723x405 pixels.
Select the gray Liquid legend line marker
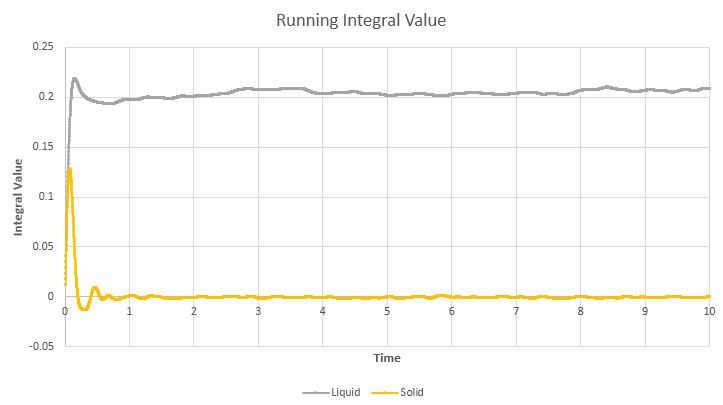tap(316, 392)
